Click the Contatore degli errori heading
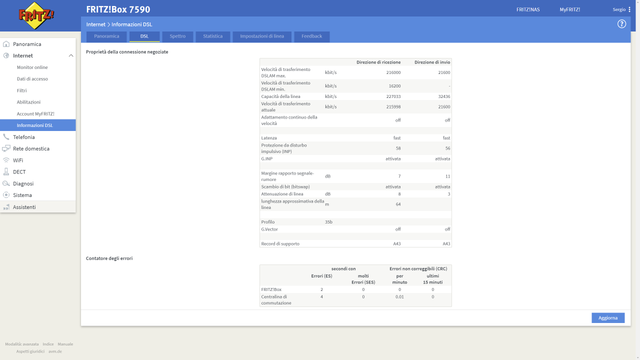This screenshot has height=360, width=640. coord(109,258)
